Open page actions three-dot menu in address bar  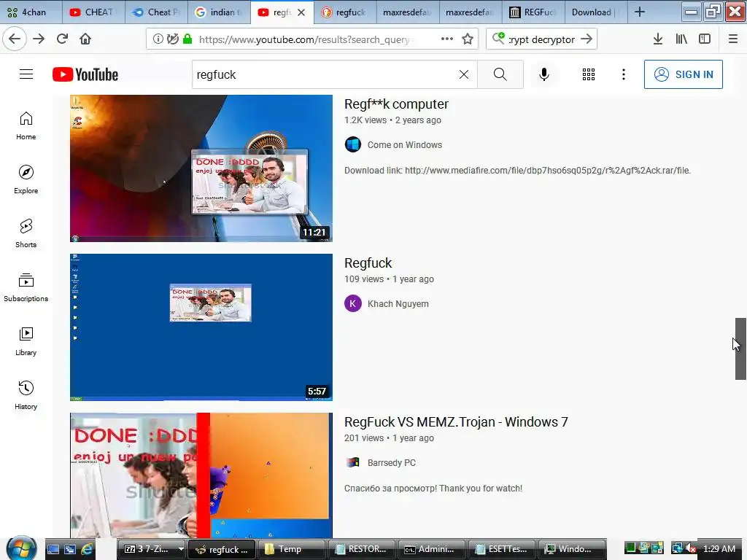[447, 39]
